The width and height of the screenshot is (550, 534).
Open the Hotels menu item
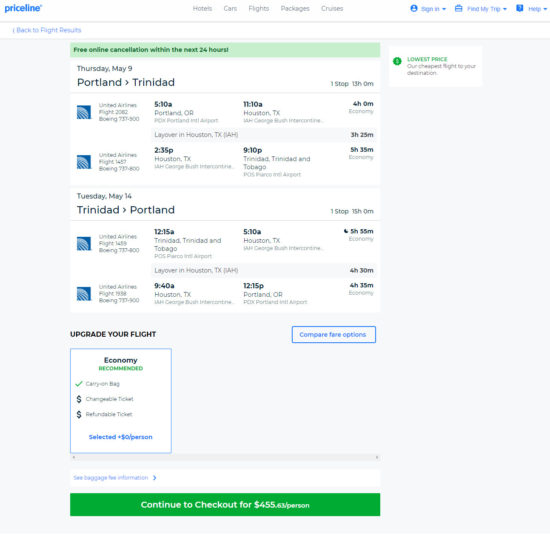(202, 8)
